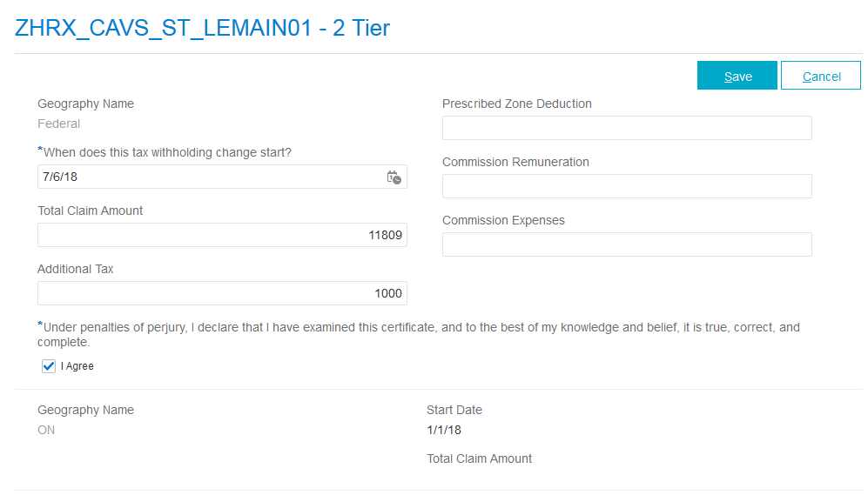
Task: Click the Federal geography name value
Action: [59, 124]
